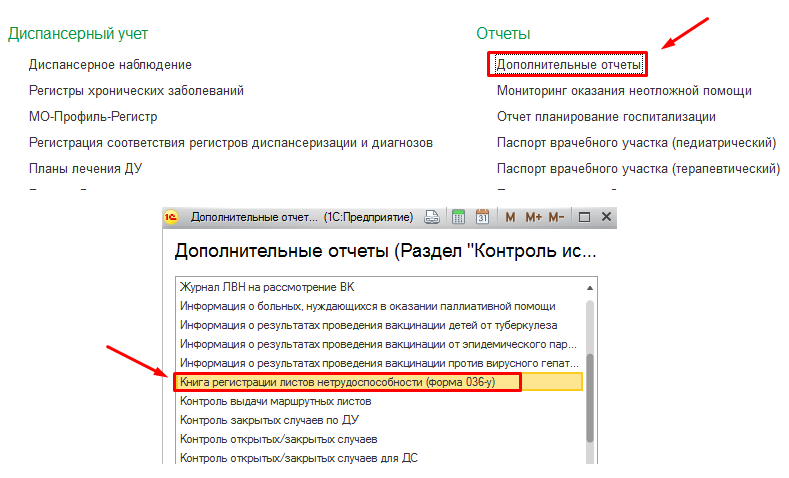The width and height of the screenshot is (789, 478).
Task: Open Регистры хронических заболеваний
Action: 136,91
